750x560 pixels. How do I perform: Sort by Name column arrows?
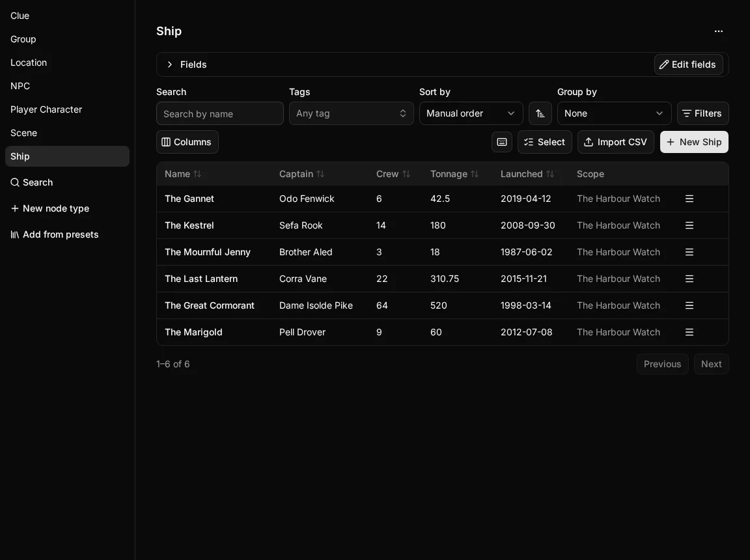pos(197,174)
